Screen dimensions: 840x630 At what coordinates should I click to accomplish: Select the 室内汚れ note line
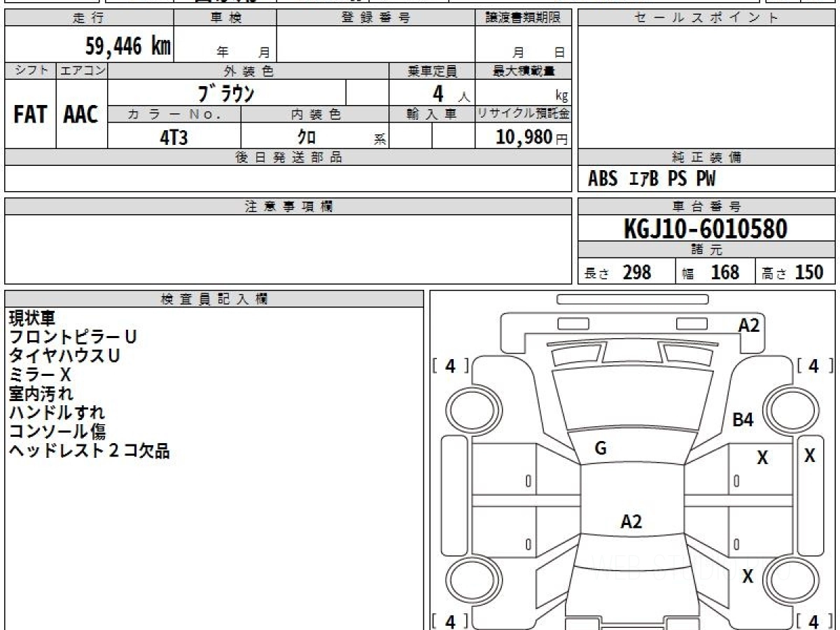[x=41, y=394]
